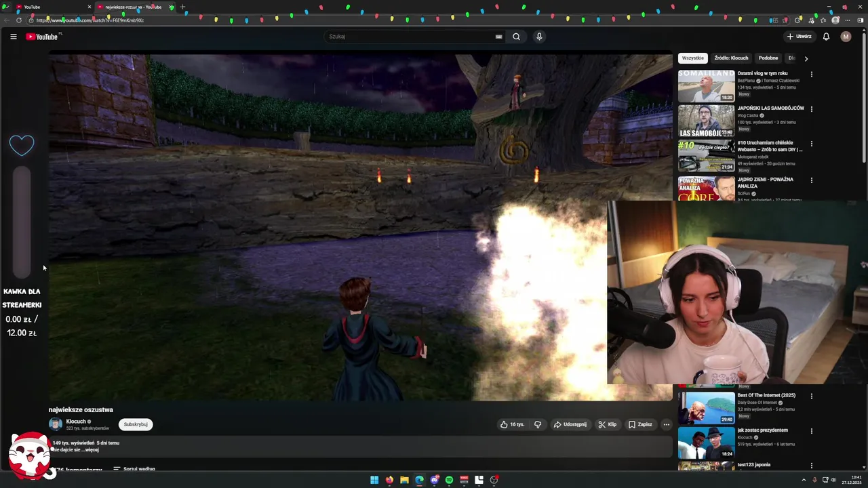Screen dimensions: 868x488
Task: Close the first YouTube browser tab
Action: (89, 7)
